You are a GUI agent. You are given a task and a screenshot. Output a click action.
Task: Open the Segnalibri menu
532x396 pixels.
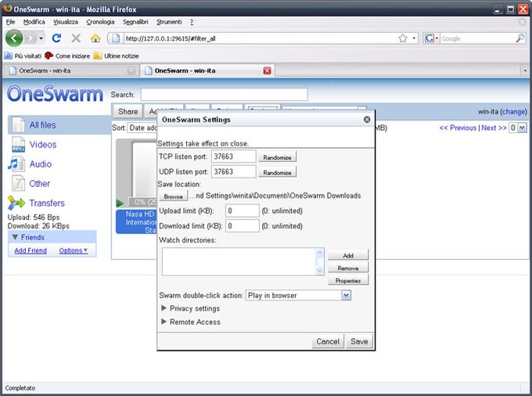click(135, 22)
